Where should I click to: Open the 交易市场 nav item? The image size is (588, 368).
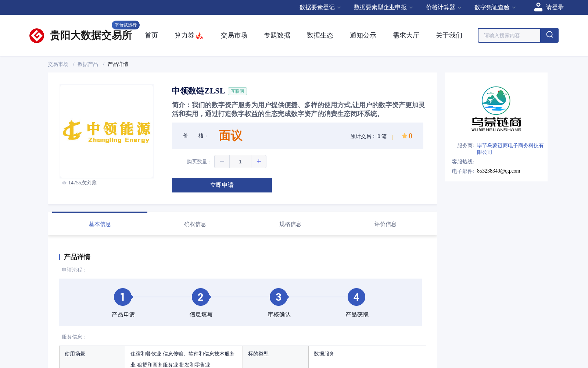pos(234,35)
